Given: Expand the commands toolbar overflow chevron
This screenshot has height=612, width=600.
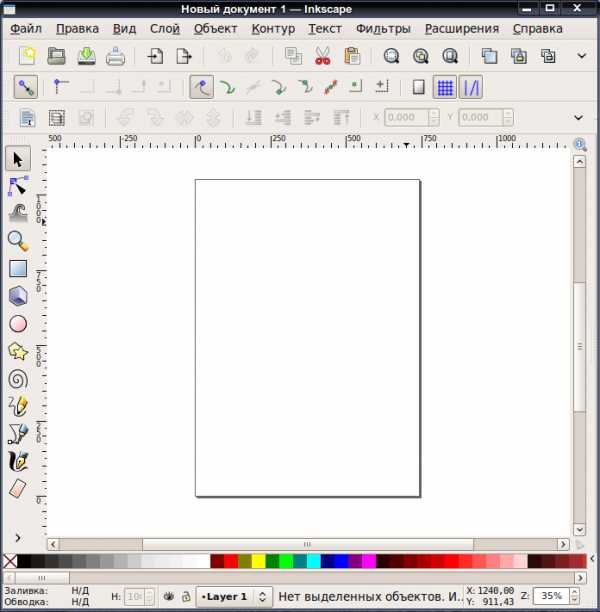Looking at the screenshot, I should [x=582, y=56].
